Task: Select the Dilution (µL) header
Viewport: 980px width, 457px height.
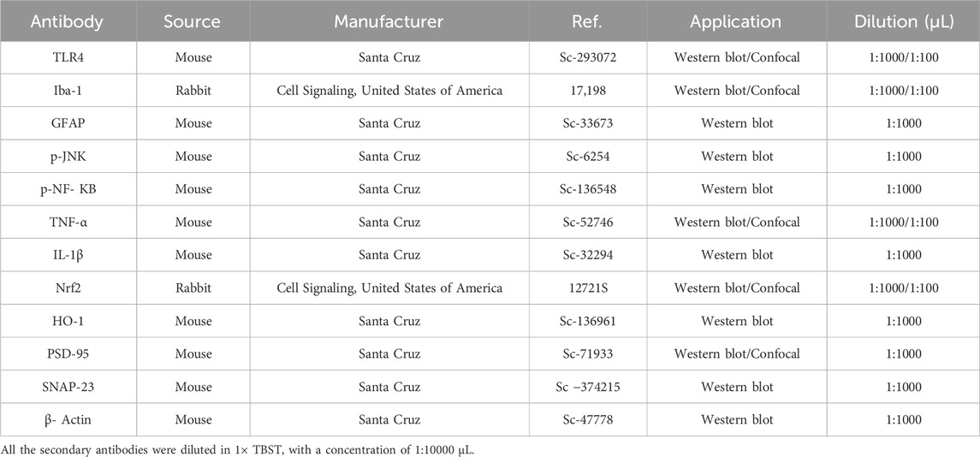Action: coord(903,21)
